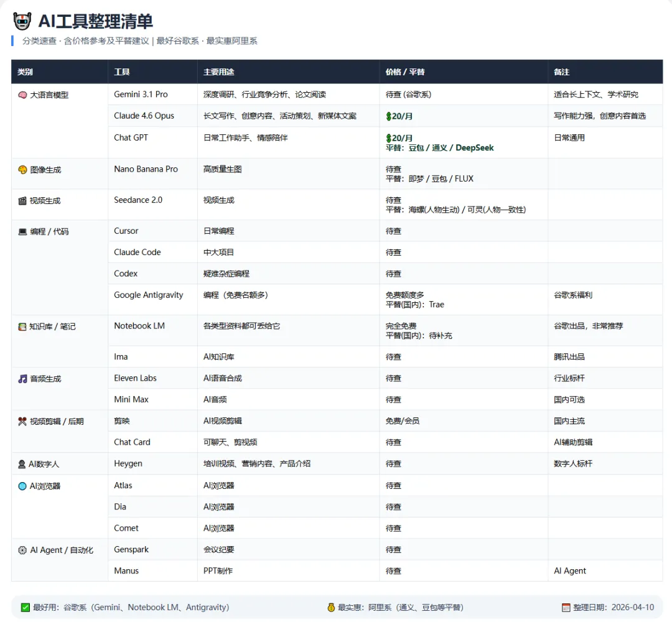Click 平替: 豆包 / 通义 / DeepSeek text
The height and width of the screenshot is (622, 672).
(x=439, y=148)
